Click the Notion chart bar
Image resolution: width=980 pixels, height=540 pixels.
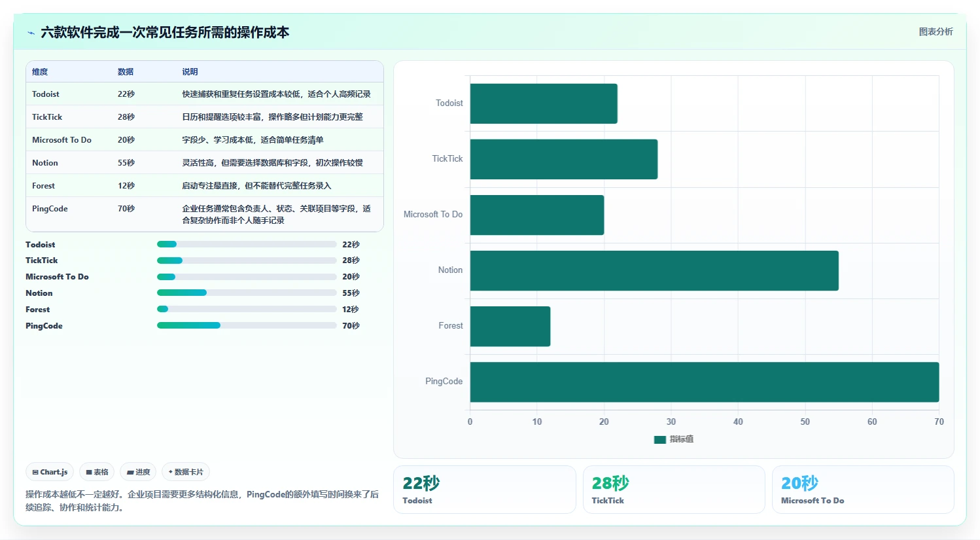(654, 270)
